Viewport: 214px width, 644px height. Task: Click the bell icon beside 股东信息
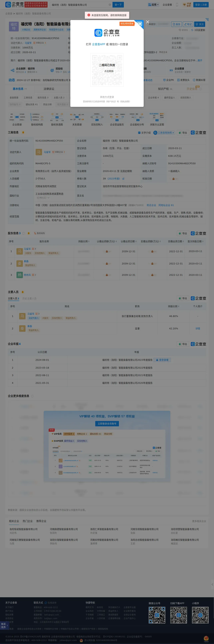click(x=28, y=233)
